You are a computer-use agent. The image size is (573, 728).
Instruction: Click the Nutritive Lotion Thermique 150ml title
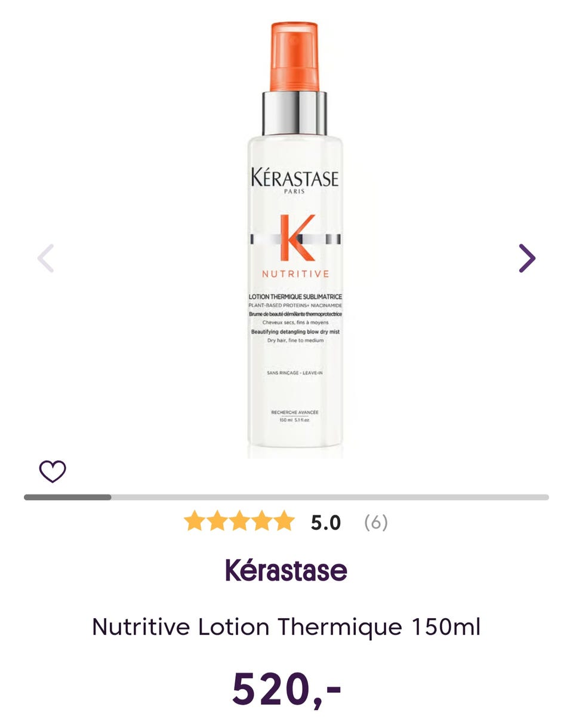pyautogui.click(x=286, y=627)
